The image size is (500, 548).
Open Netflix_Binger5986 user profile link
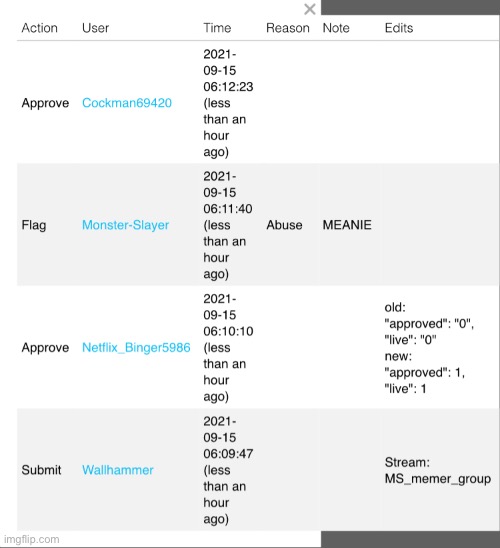(136, 347)
